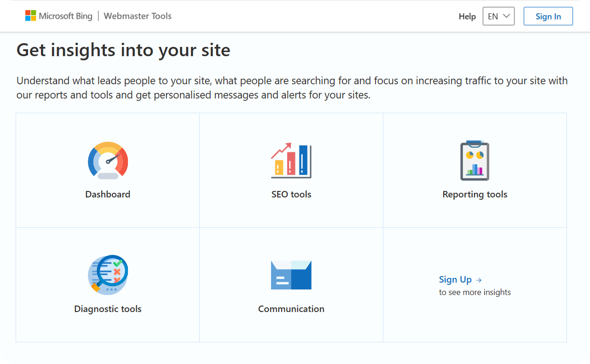The width and height of the screenshot is (590, 364).
Task: Click the Communication mailbox icon
Action: 291,275
